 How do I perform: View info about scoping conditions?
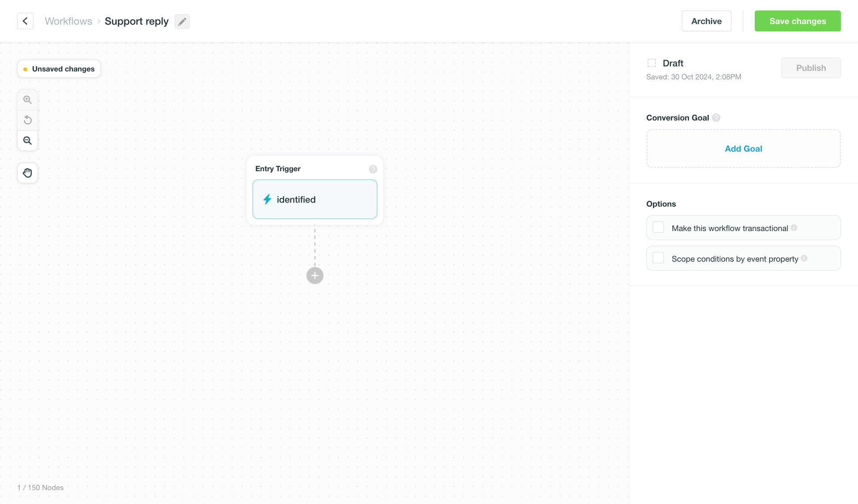click(805, 258)
